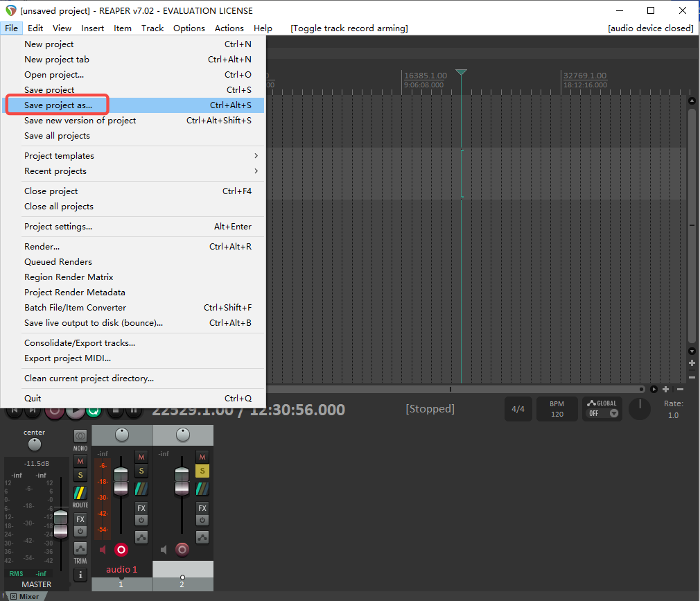
Task: Toggle the green repeat transport button
Action: tap(94, 411)
